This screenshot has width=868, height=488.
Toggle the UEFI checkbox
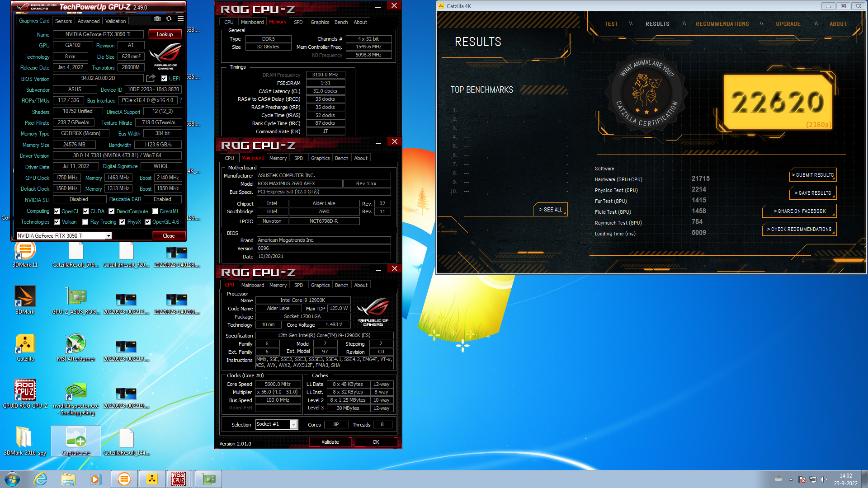pos(164,79)
